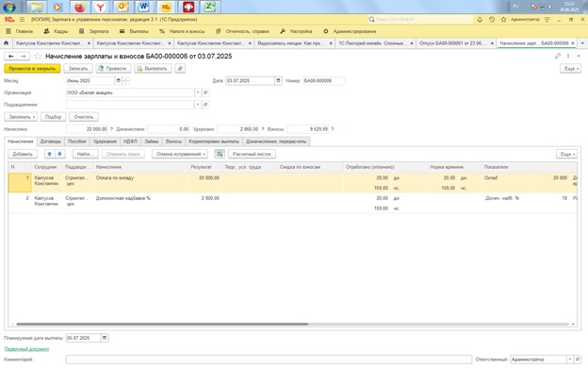Step the Месяц value with spinner

[x=126, y=81]
